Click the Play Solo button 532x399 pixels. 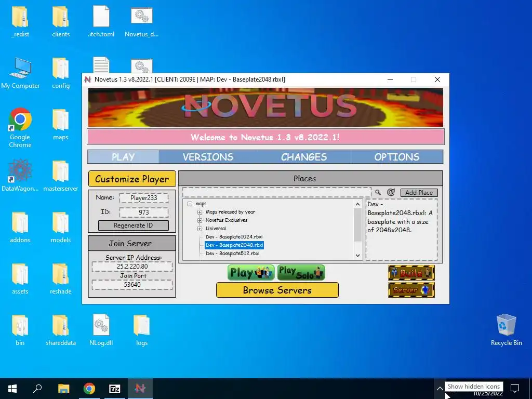[301, 273]
